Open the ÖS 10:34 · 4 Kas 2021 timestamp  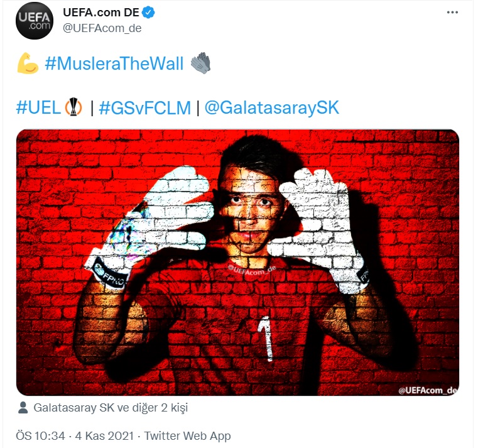75,435
